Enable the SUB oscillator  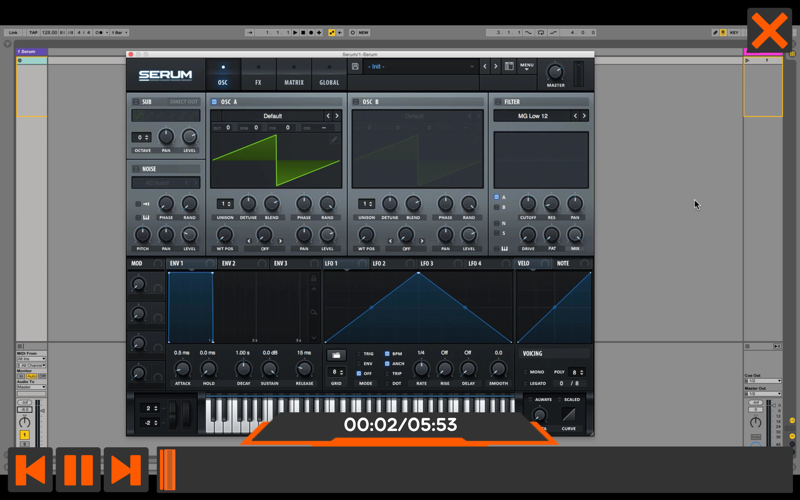[136, 102]
